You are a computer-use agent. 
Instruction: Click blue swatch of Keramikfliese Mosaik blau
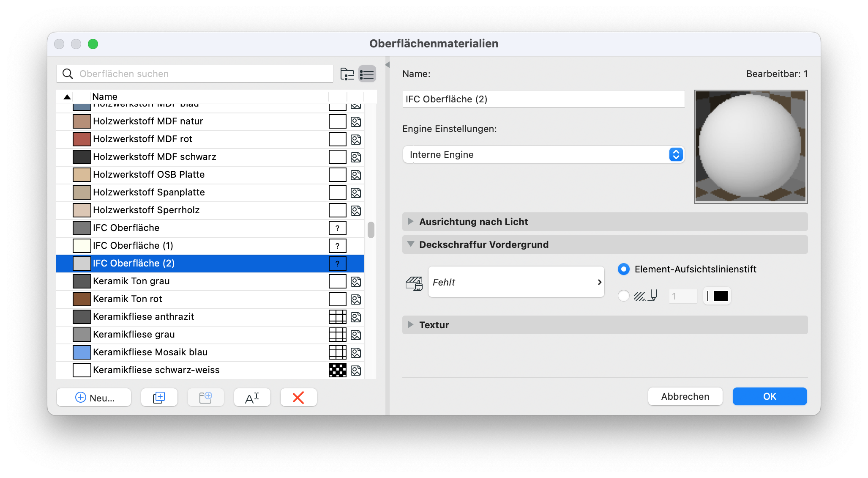pos(82,352)
